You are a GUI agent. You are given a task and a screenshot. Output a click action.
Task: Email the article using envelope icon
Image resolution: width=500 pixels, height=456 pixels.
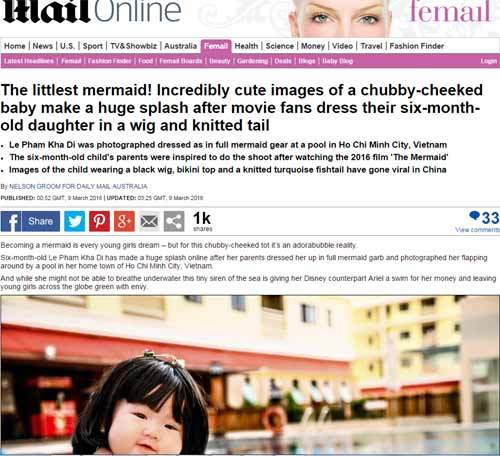tap(149, 221)
